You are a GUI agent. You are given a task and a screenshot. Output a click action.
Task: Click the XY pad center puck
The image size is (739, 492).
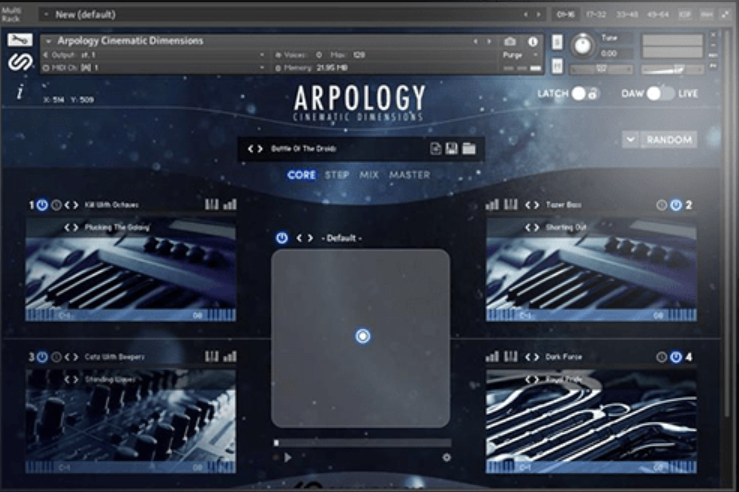click(362, 336)
